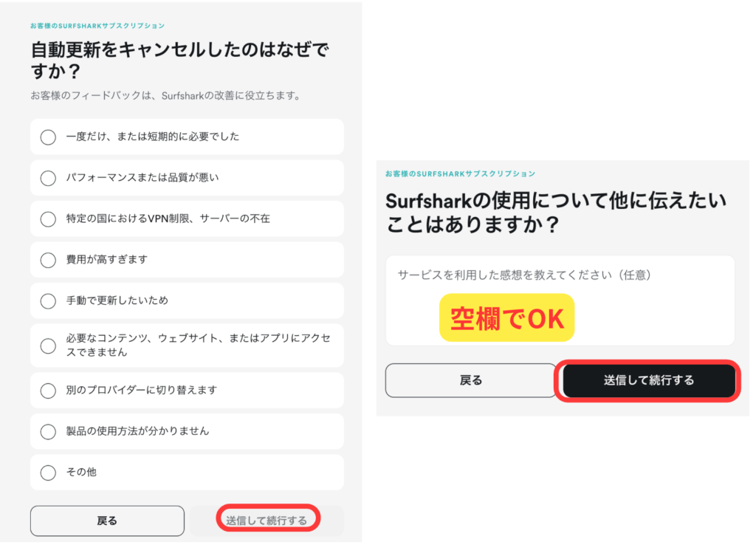Click the right panel's "お客様のSURFSHARKサブスクリプション" label
Viewport: 756px width, 553px height.
(460, 174)
